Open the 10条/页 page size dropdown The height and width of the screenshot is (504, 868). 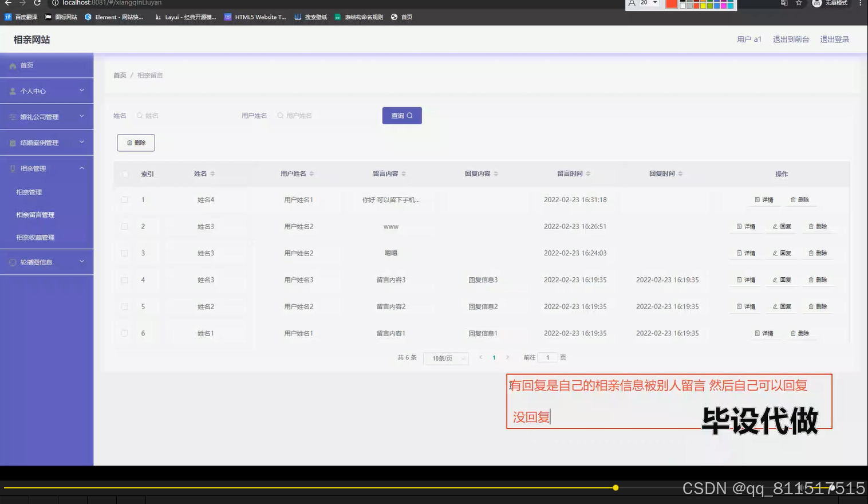point(446,358)
